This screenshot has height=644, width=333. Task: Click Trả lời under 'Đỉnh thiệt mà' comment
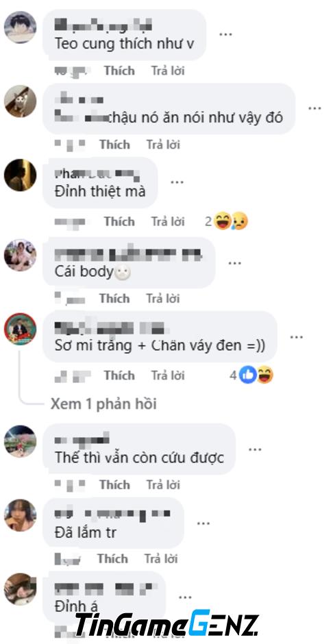coord(167,221)
